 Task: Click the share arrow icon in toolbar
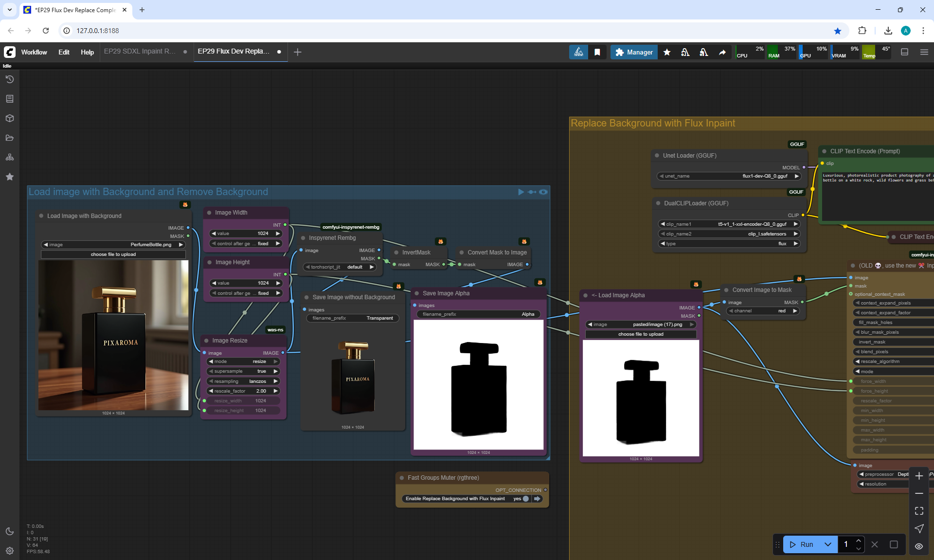(x=722, y=52)
